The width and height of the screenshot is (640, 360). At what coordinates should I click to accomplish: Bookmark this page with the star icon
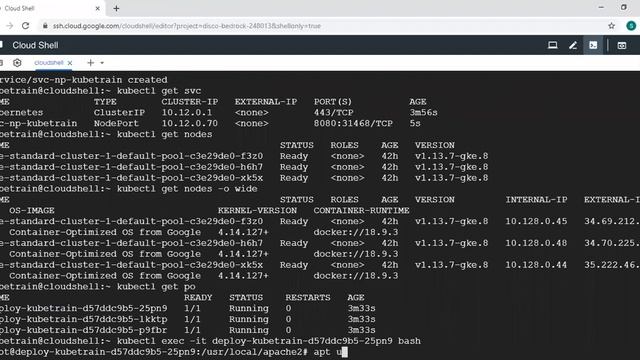coord(611,26)
